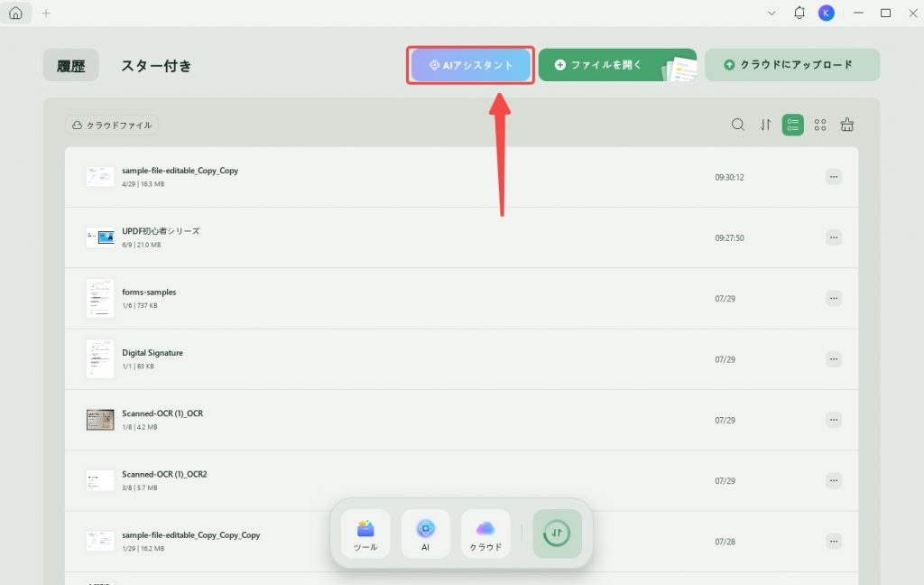Open more options for Scanned-OCR (1)_OCR2

pyautogui.click(x=833, y=480)
